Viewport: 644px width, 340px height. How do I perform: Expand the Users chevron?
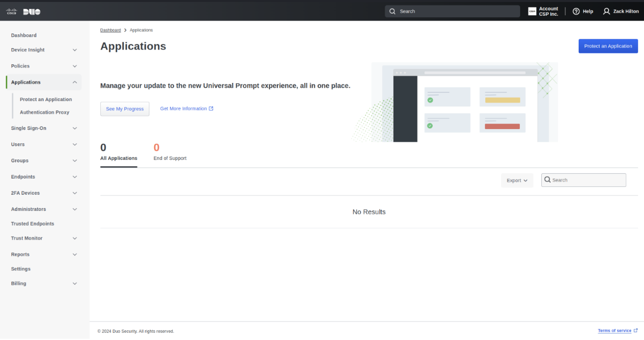pos(75,145)
